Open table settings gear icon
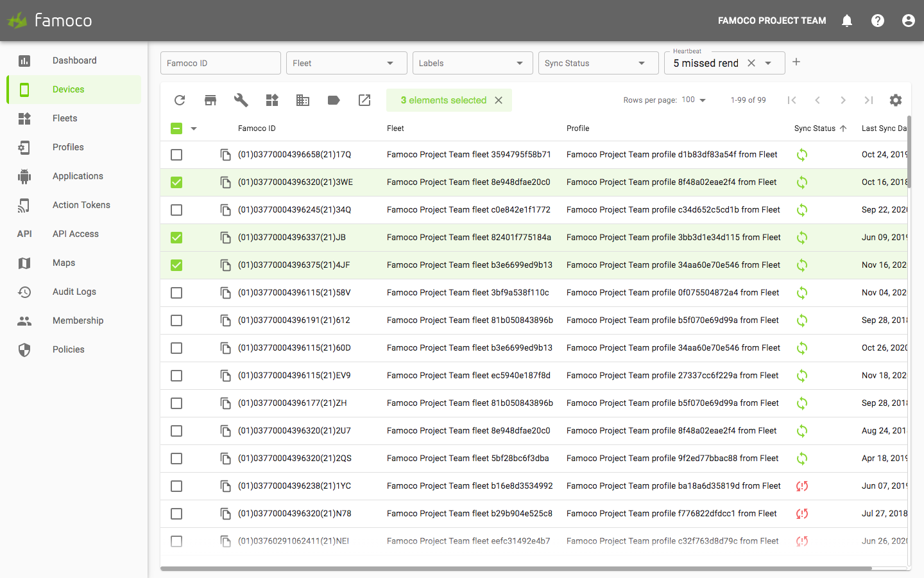This screenshot has height=578, width=924. tap(896, 100)
